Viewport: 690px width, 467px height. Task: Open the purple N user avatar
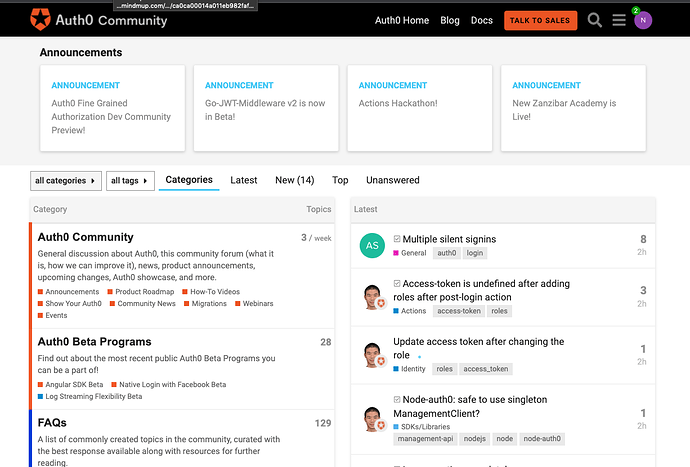coord(643,20)
